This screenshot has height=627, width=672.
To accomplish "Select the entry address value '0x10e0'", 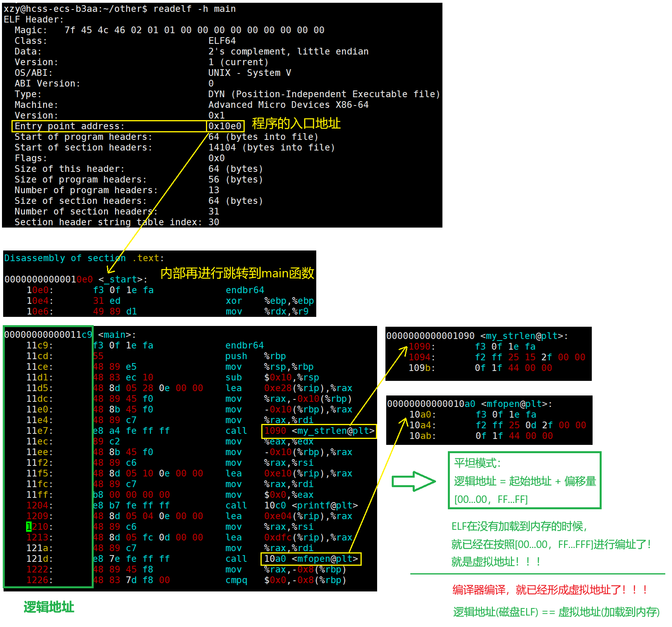I will pos(225,126).
